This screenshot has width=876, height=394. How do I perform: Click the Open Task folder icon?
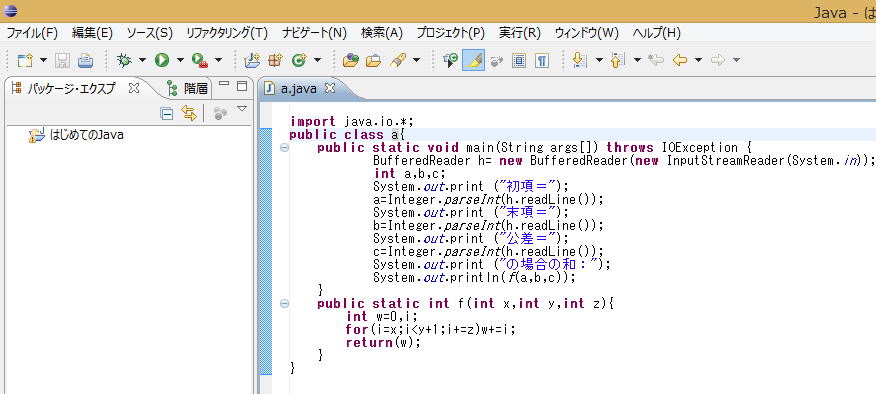[373, 60]
